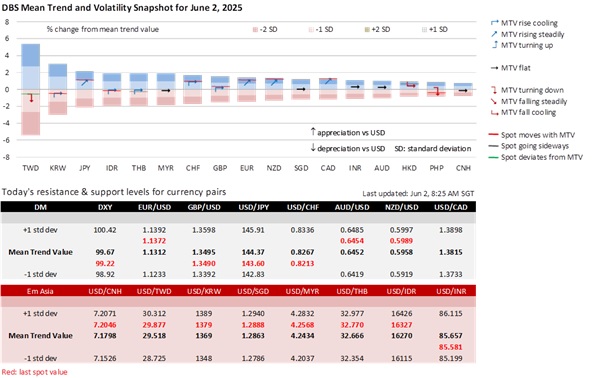Viewport: 605px width, 378px height.
Task: Select the EUR/USD column header
Action: [154, 207]
